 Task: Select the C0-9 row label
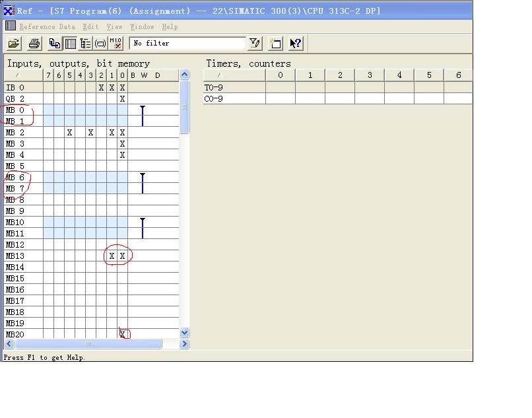click(213, 99)
